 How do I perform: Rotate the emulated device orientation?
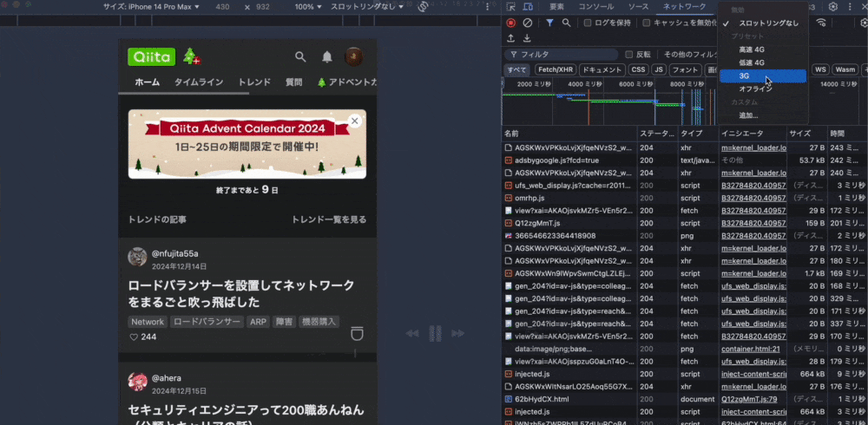click(424, 7)
